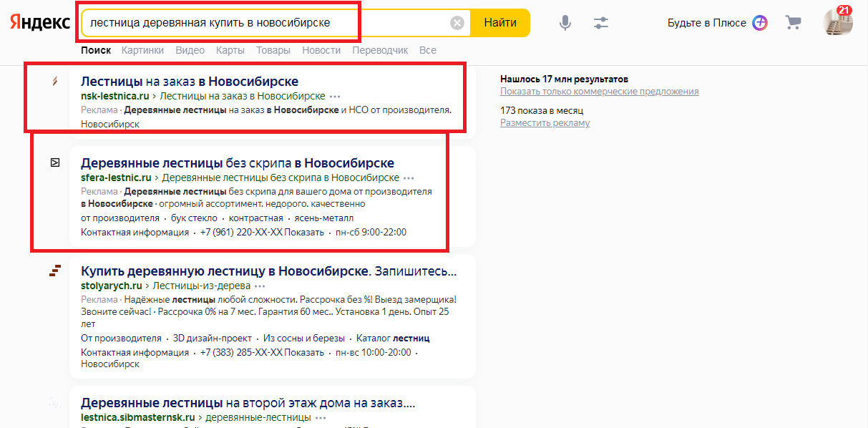Image resolution: width=868 pixels, height=428 pixels.
Task: Click the yellow Найти search button
Action: pos(500,23)
